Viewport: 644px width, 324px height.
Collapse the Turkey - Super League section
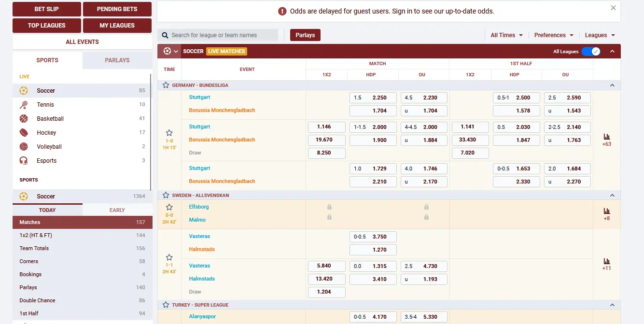[x=612, y=305]
